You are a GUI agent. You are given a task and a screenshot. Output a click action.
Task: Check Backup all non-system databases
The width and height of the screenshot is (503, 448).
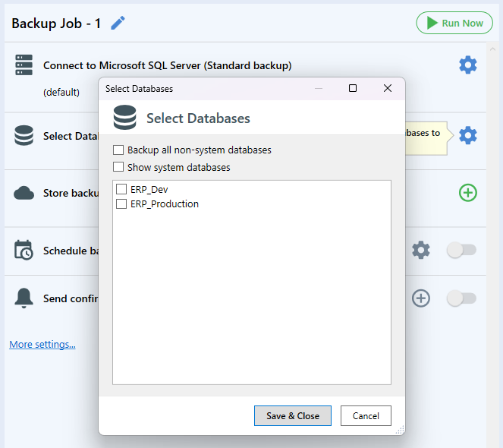coord(118,150)
